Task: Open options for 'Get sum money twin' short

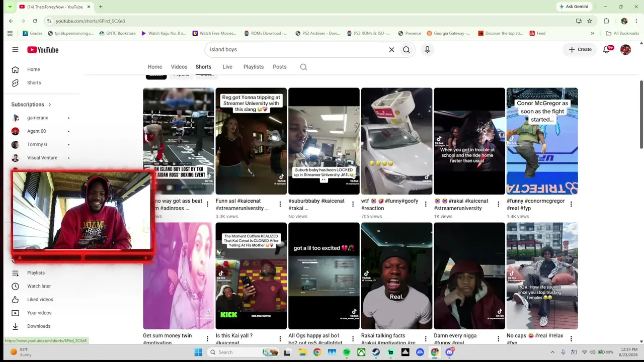Action: click(x=207, y=338)
